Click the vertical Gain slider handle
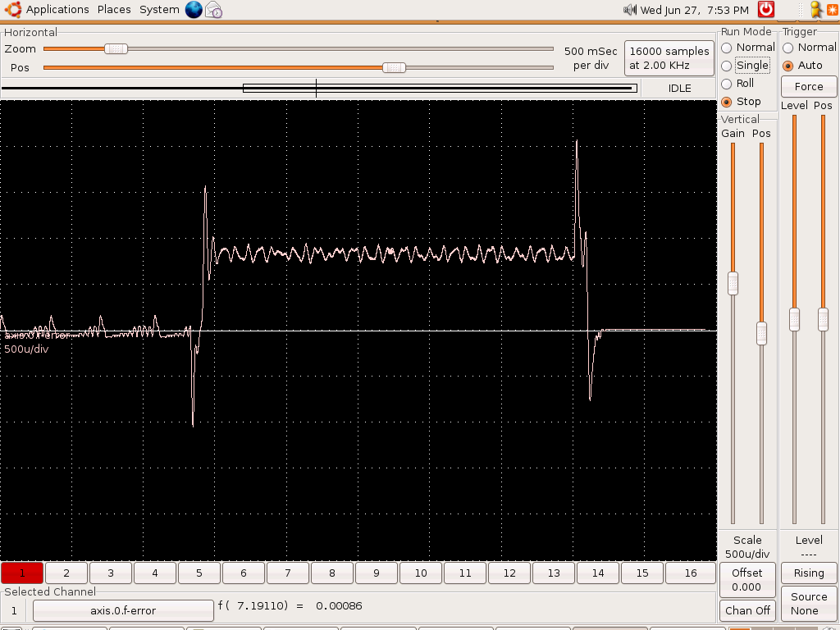 733,283
